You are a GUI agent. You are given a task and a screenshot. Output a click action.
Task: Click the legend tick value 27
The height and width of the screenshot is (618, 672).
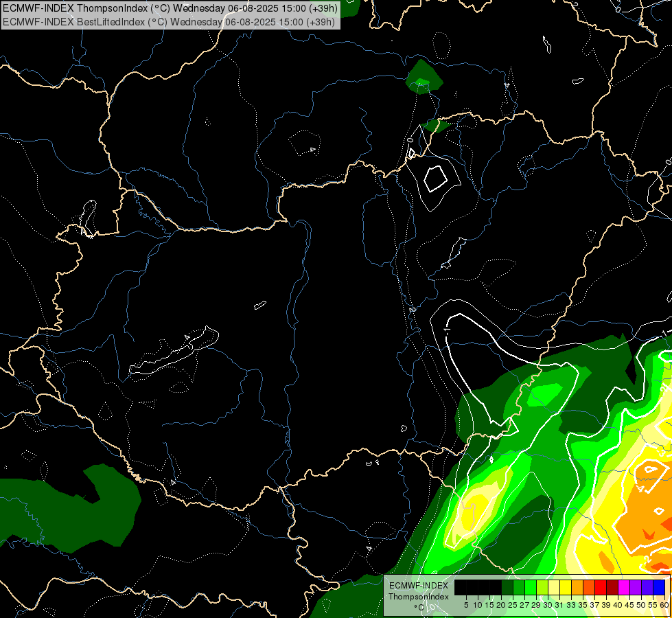click(524, 605)
